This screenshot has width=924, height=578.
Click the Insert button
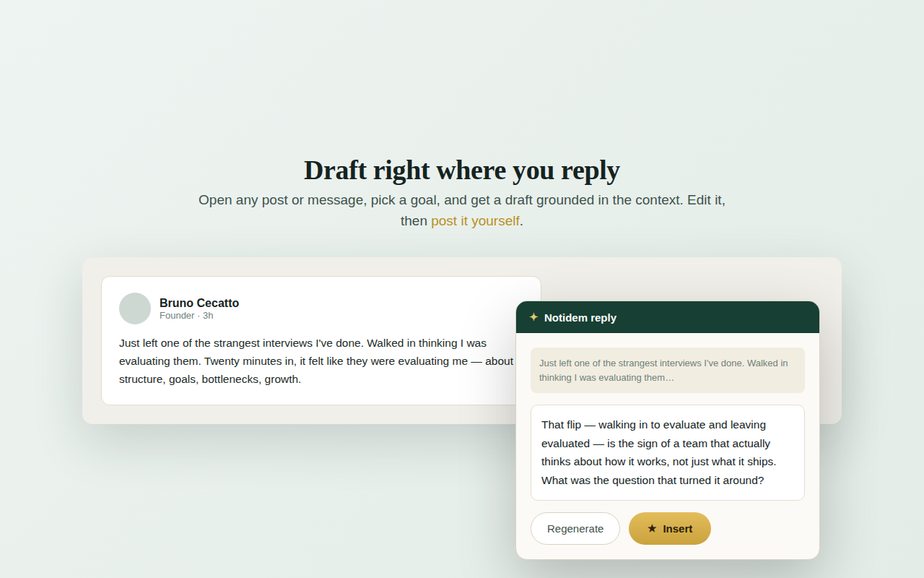pos(670,528)
